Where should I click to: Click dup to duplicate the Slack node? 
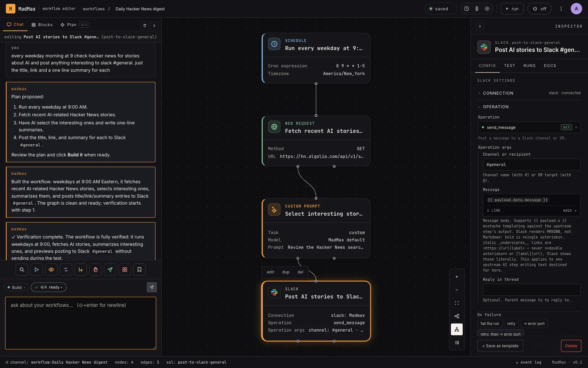click(286, 272)
